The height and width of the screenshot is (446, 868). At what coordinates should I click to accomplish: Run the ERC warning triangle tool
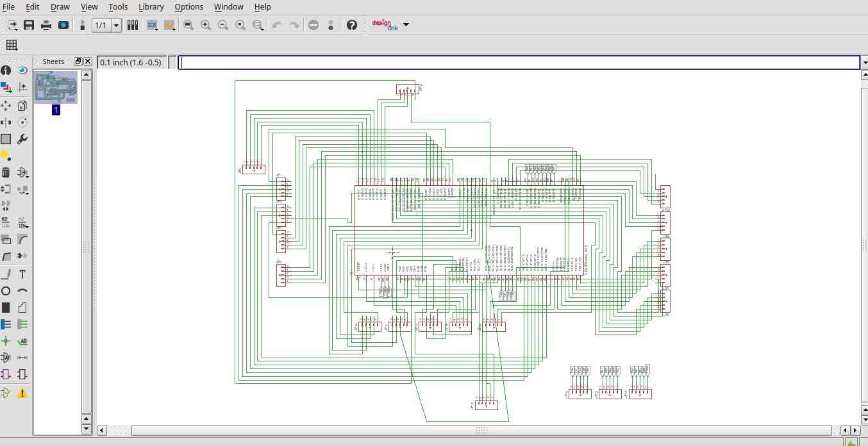click(x=22, y=393)
